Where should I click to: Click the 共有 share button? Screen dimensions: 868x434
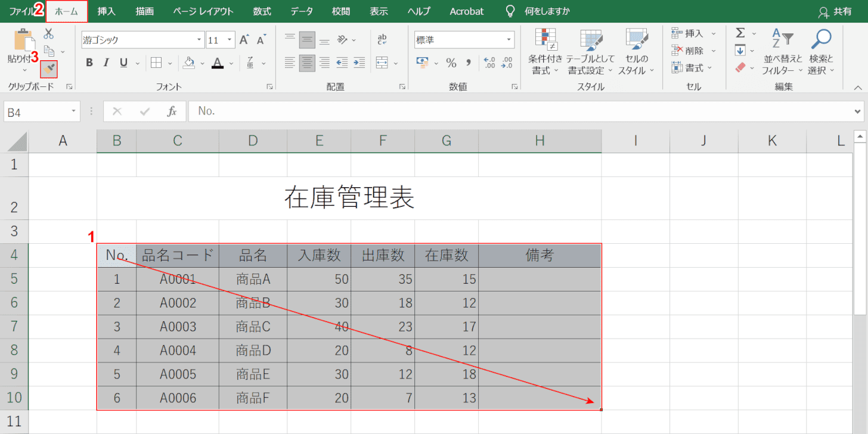[x=835, y=11]
